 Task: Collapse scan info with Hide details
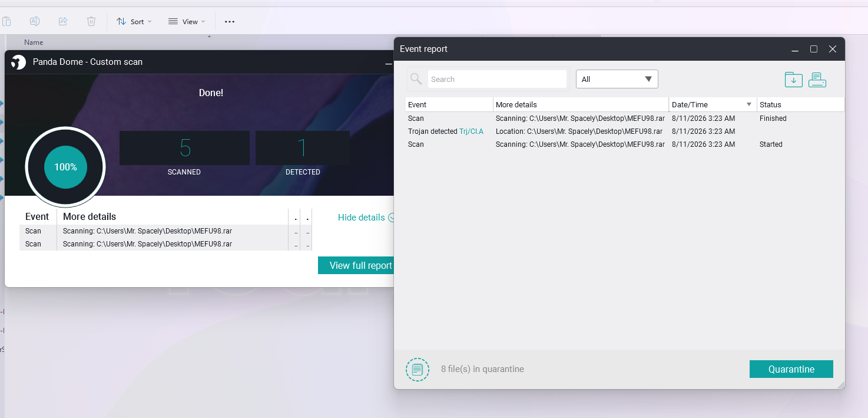click(x=366, y=218)
